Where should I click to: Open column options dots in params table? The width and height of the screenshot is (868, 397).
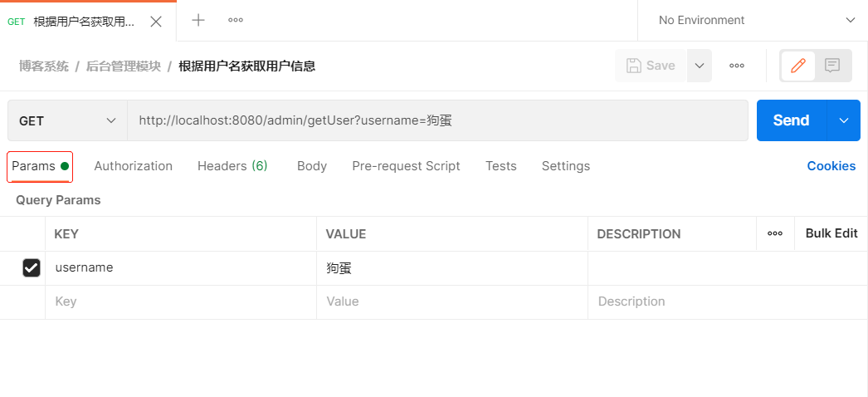775,233
